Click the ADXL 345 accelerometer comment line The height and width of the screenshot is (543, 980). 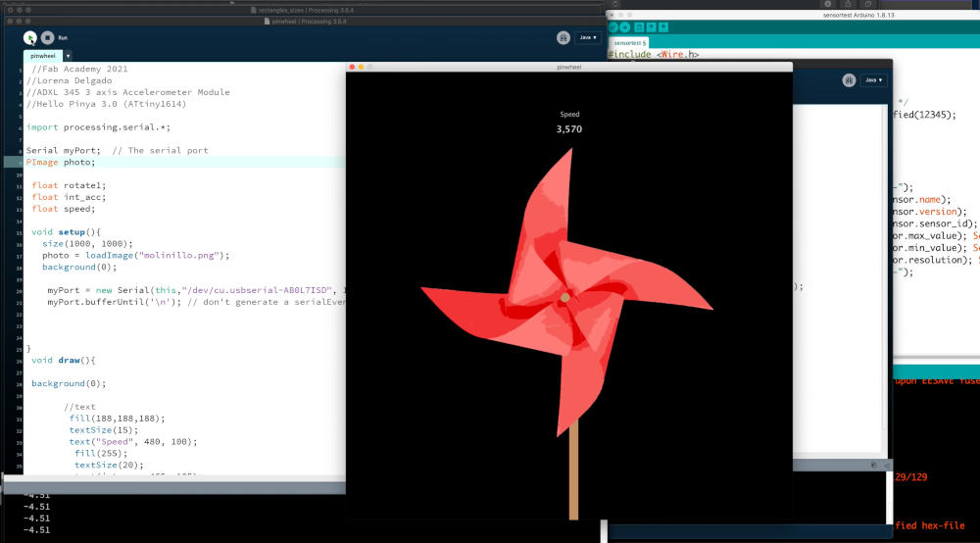tap(128, 92)
